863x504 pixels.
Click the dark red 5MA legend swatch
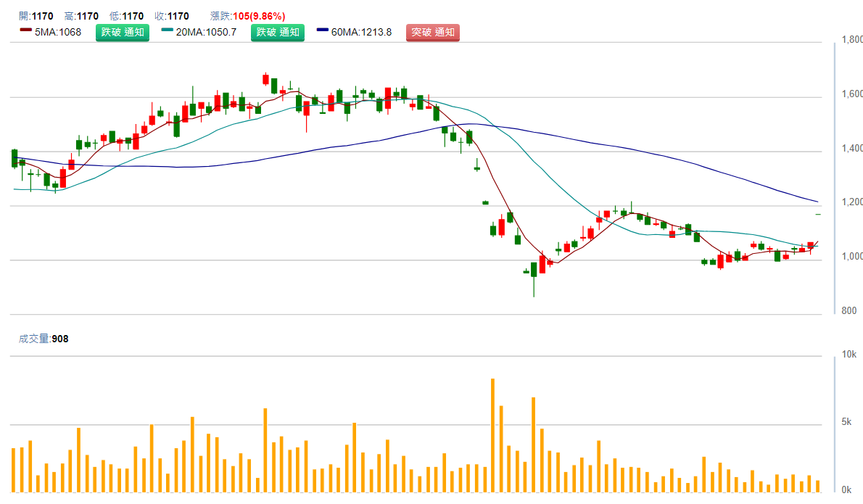[x=25, y=32]
